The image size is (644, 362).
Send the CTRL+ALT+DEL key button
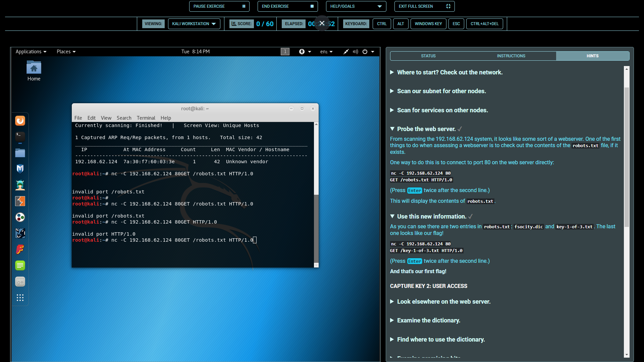(x=484, y=24)
